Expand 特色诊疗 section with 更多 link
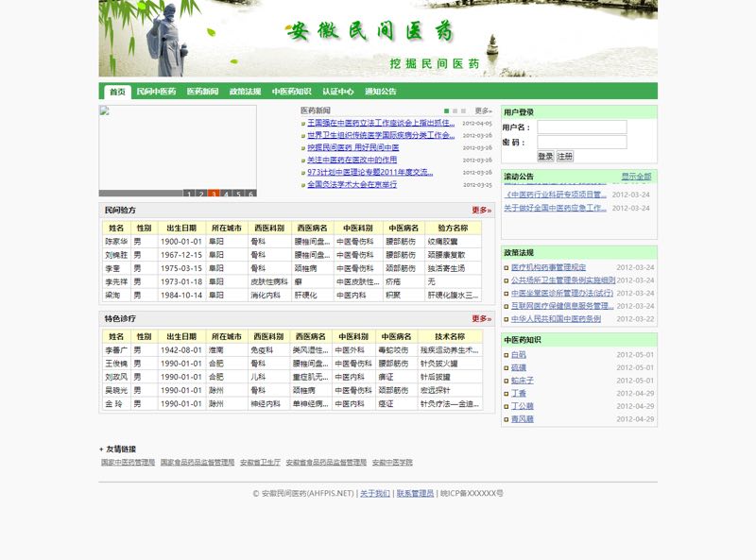The image size is (756, 560). coord(481,319)
